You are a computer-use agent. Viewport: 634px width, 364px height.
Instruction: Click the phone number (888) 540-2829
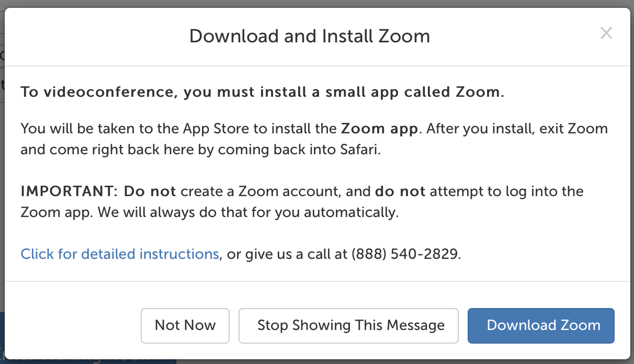coord(404,254)
